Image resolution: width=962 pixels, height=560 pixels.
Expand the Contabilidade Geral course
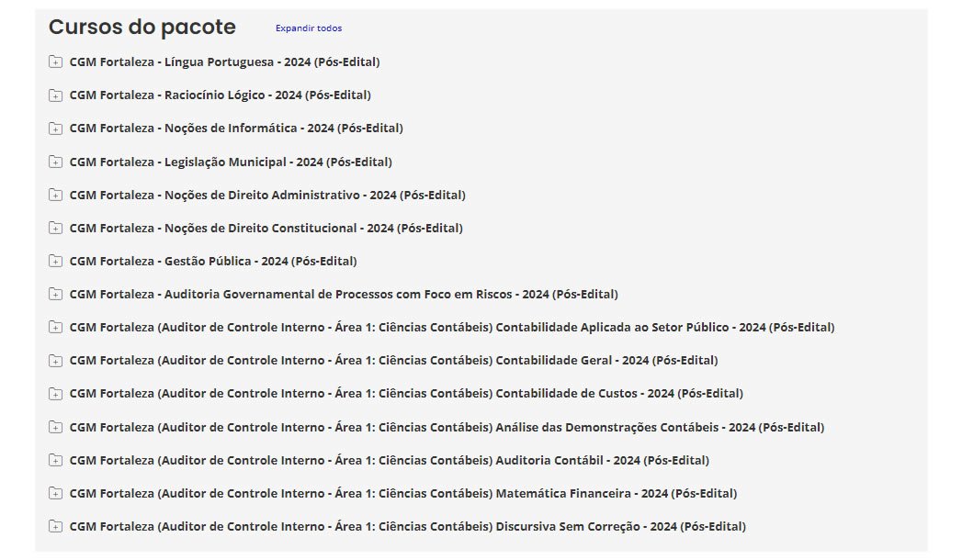(393, 361)
